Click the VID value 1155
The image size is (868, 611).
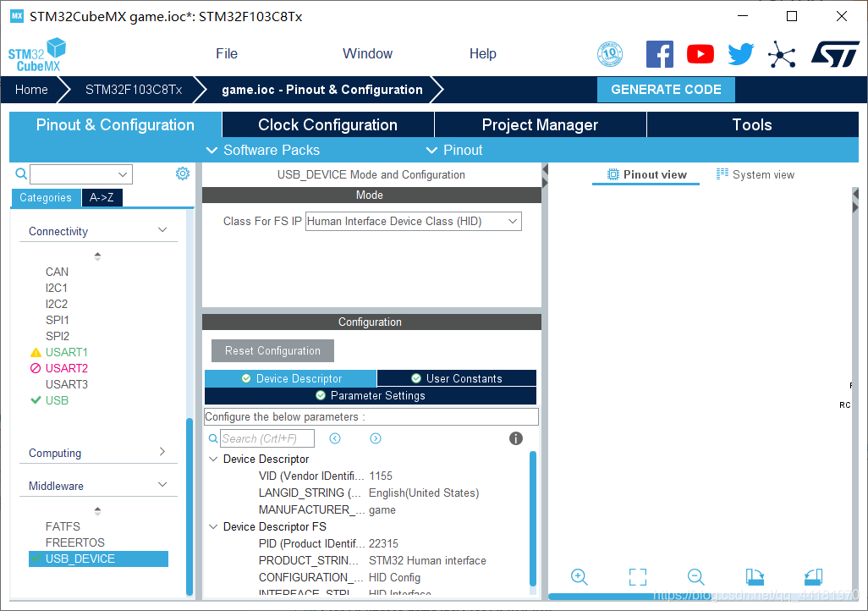pyautogui.click(x=381, y=476)
